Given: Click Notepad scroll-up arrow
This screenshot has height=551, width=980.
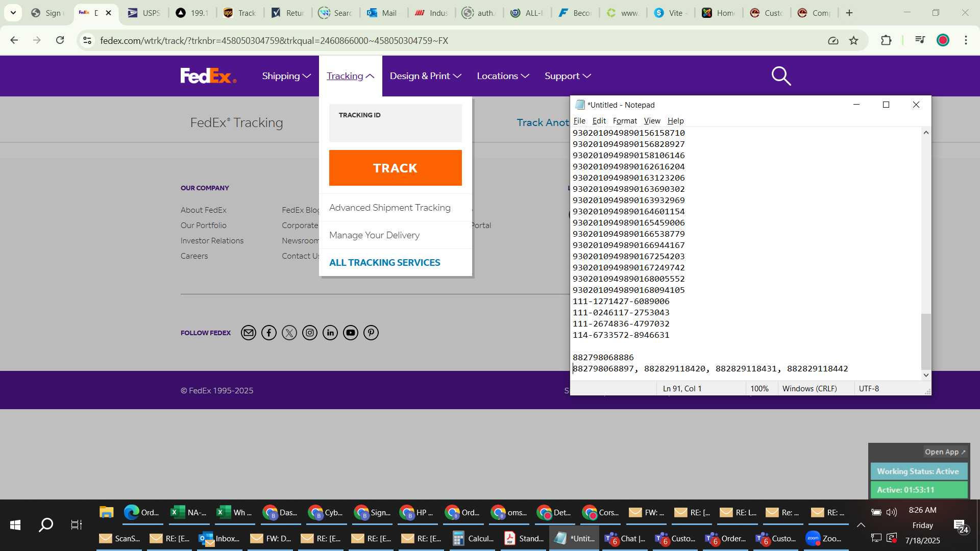Looking at the screenshot, I should (926, 133).
